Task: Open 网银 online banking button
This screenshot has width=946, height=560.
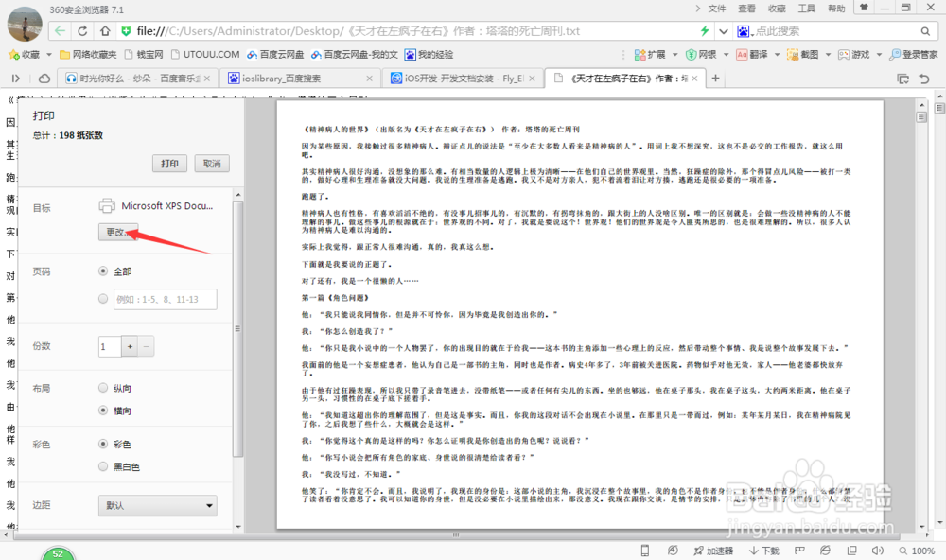Action: point(701,54)
